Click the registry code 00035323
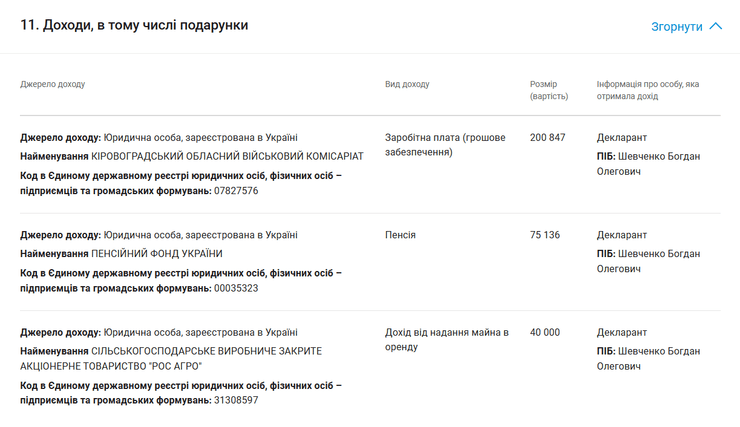 [x=236, y=288]
